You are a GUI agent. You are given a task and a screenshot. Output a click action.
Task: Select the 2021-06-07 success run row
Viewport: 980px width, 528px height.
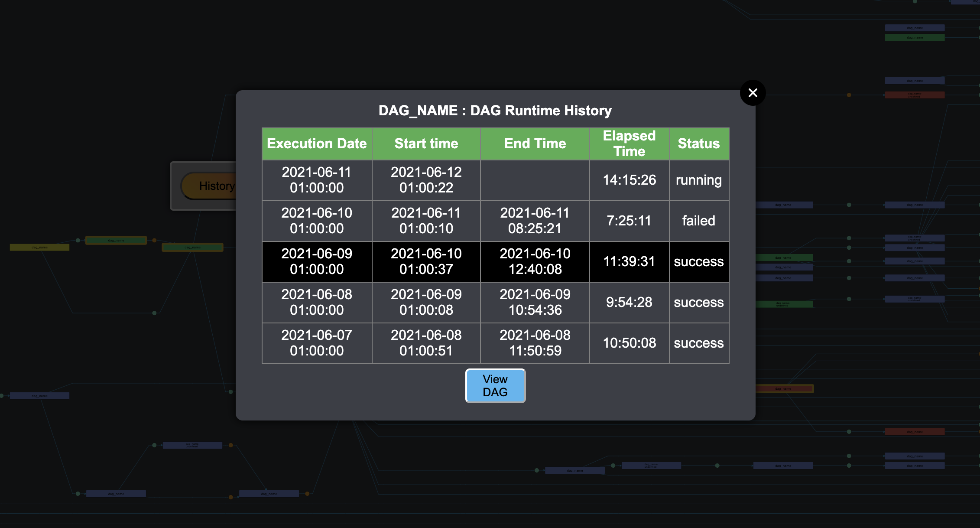[495, 342]
